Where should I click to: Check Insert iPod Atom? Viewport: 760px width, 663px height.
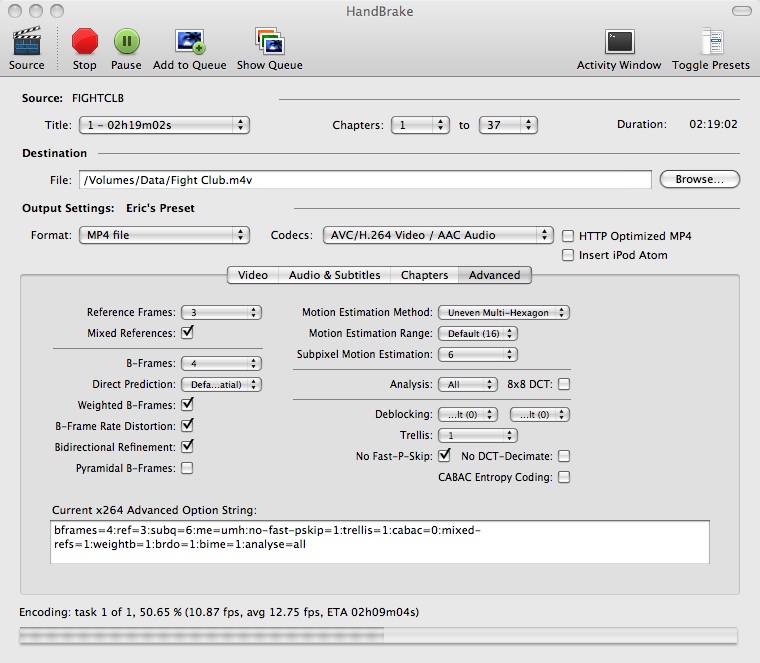click(568, 255)
